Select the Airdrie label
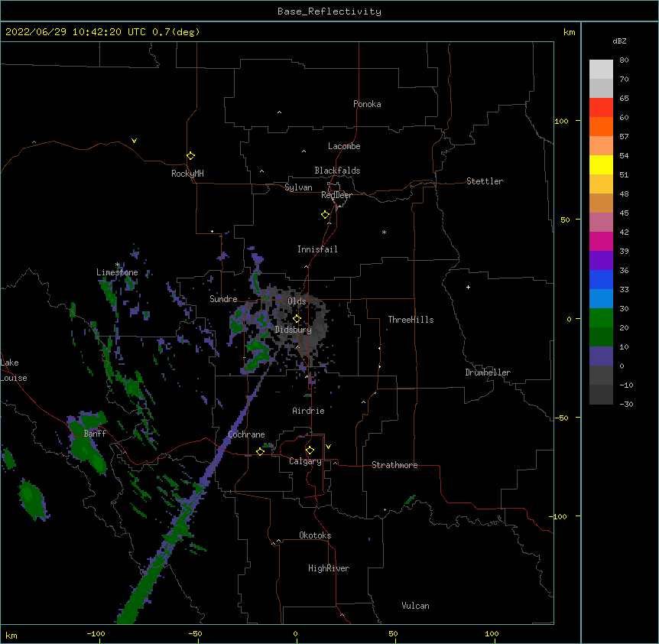The image size is (659, 644). point(308,411)
